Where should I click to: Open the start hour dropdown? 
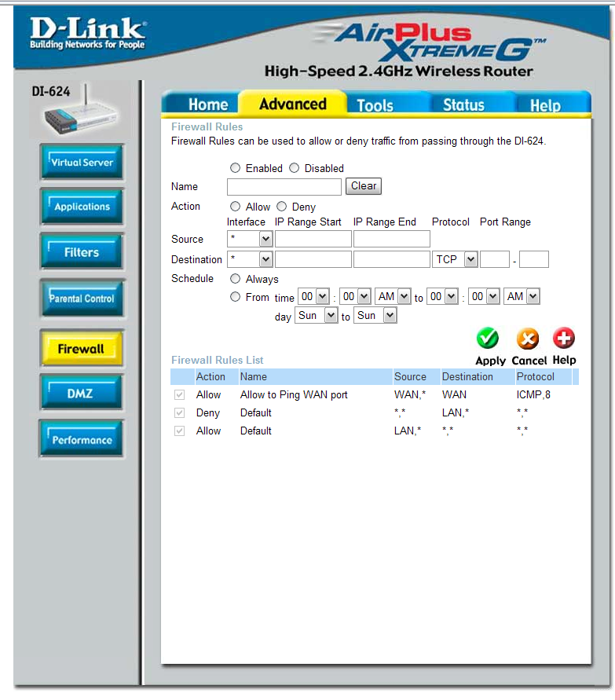pos(313,296)
